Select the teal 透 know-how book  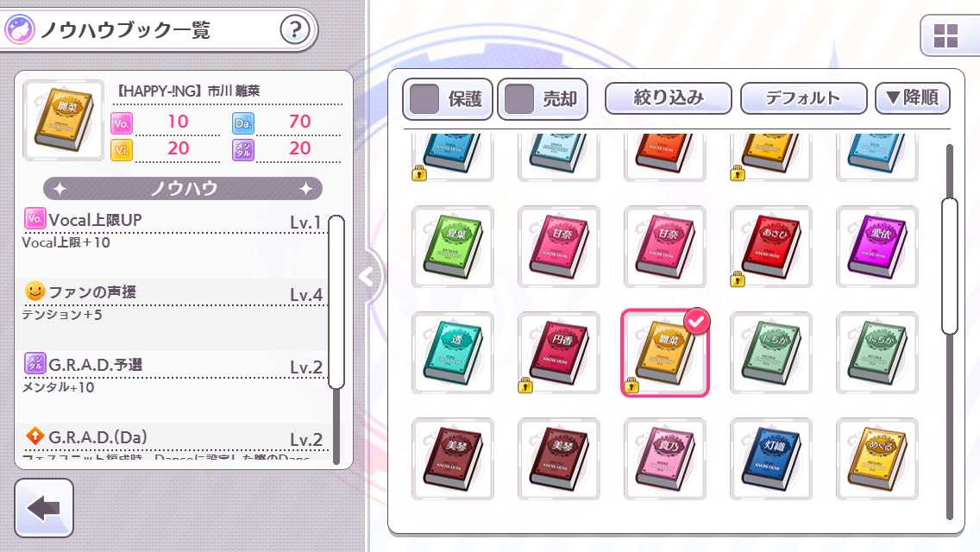click(453, 354)
